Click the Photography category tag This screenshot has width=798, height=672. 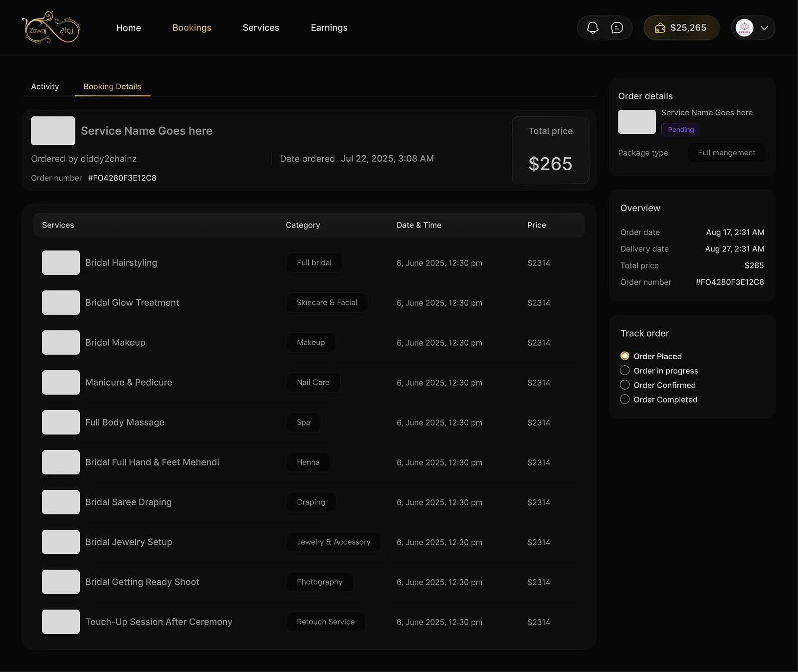tap(320, 582)
